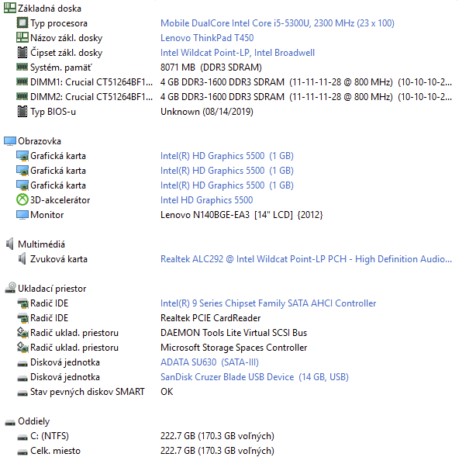Select the Ukladací priestor section header
Viewport: 476px width, 464px height.
(x=52, y=289)
